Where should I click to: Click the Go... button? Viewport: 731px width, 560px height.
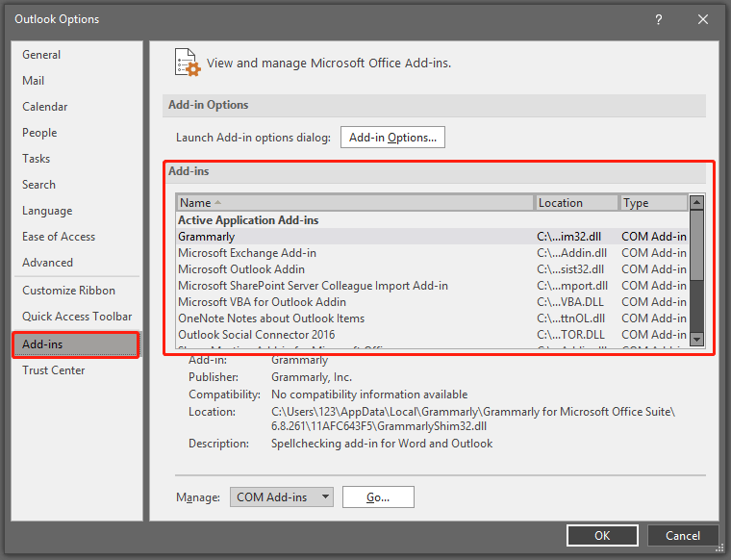377,496
